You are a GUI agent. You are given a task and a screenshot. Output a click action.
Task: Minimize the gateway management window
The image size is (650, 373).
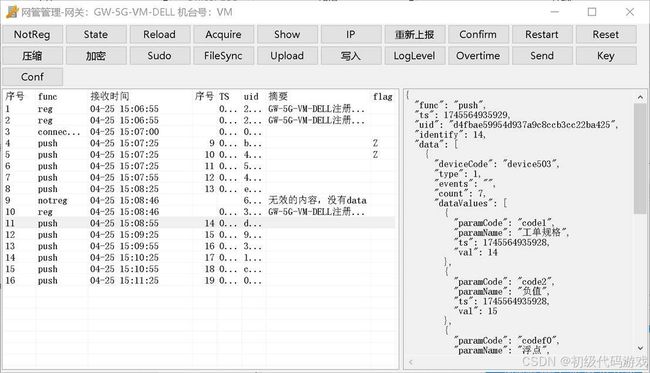555,12
